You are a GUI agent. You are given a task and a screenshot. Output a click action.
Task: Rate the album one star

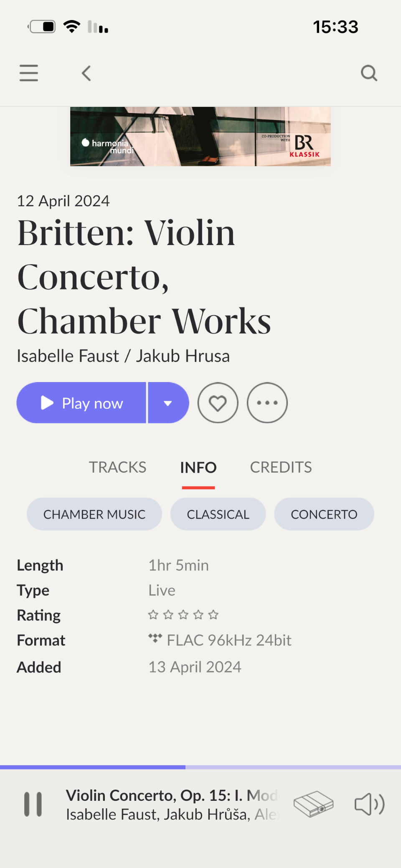click(x=153, y=615)
